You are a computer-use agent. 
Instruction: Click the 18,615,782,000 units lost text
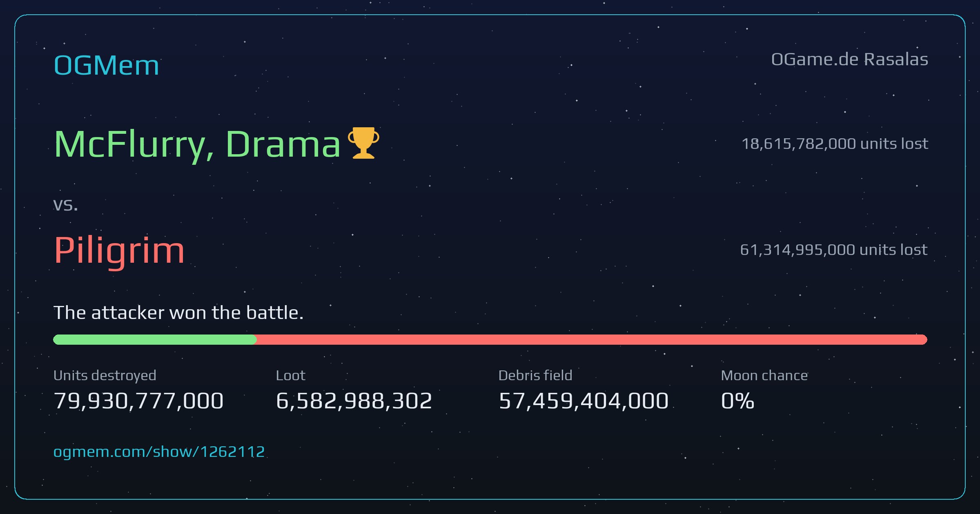point(835,144)
